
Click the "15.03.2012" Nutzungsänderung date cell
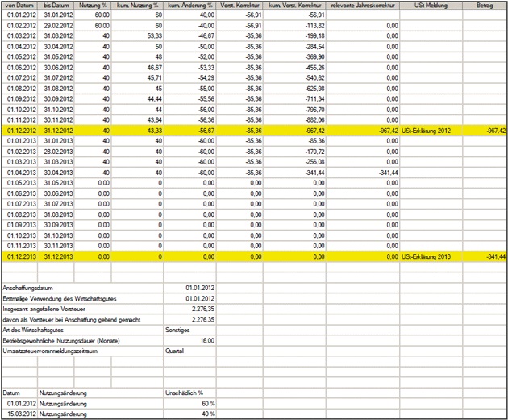tap(20, 413)
